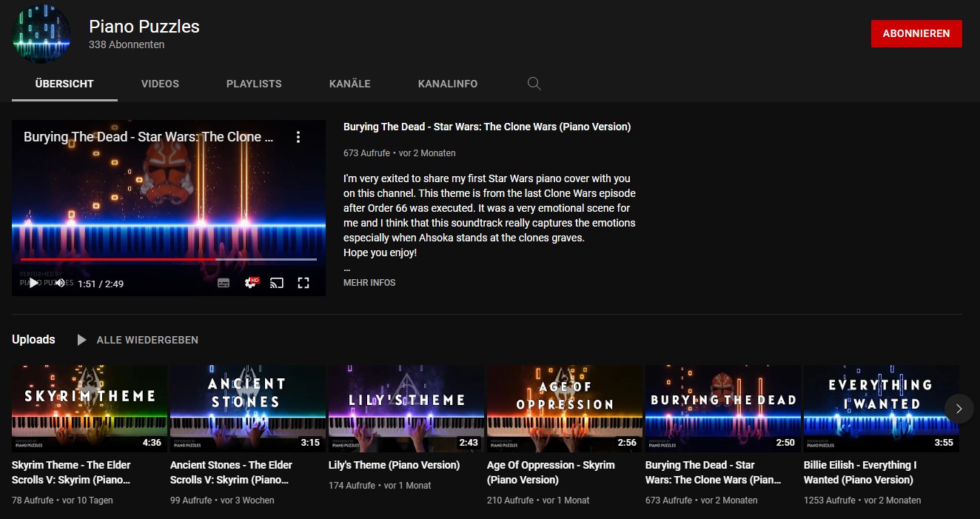Click the Piano Puzzles channel name
This screenshot has height=519, width=980.
[x=144, y=26]
